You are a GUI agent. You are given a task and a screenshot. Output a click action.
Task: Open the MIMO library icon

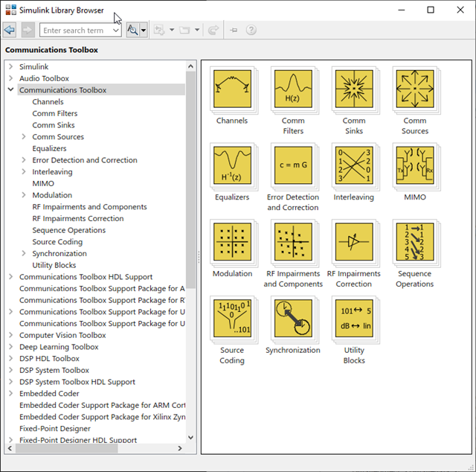(415, 165)
